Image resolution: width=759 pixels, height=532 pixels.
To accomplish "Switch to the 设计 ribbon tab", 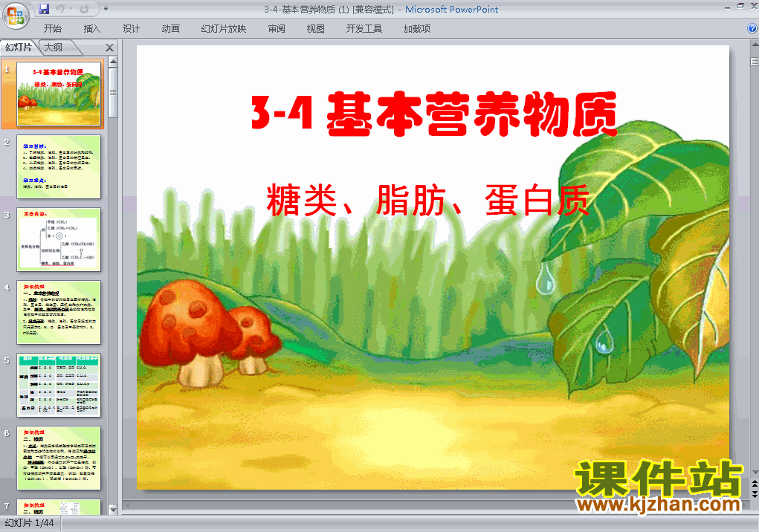I will pos(131,28).
